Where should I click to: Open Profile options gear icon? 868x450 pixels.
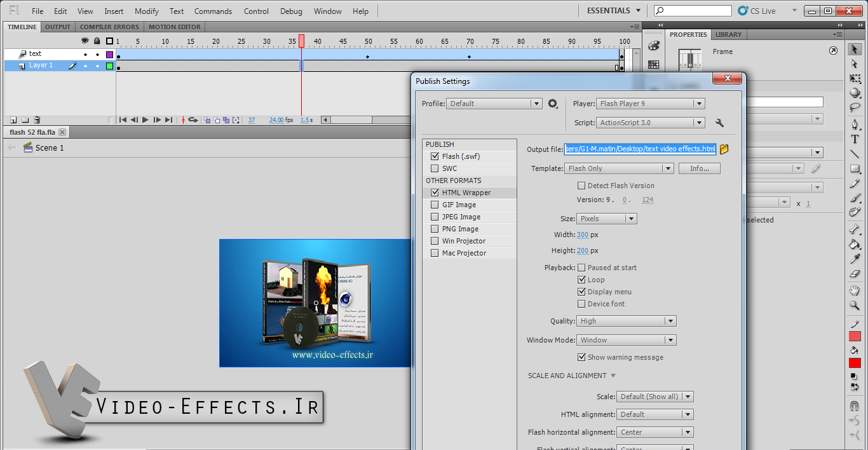553,104
